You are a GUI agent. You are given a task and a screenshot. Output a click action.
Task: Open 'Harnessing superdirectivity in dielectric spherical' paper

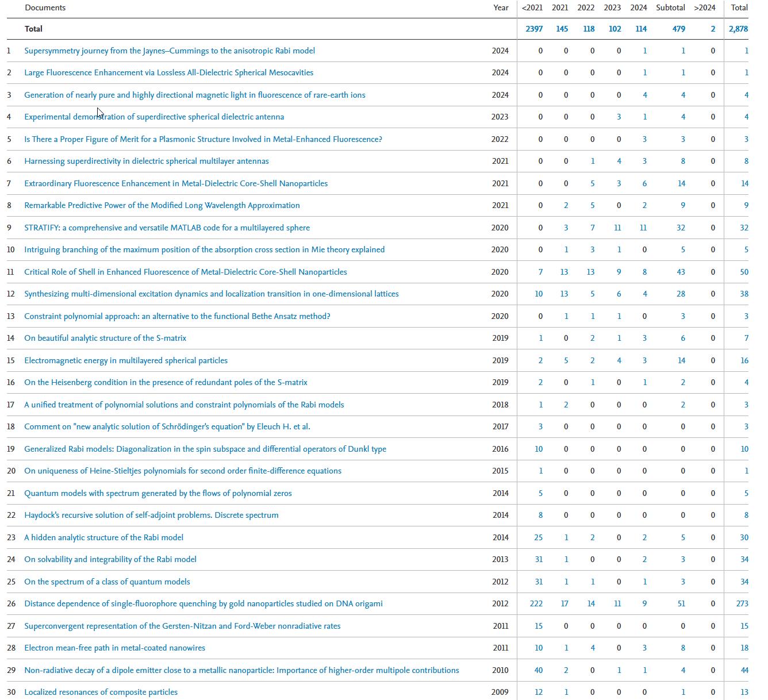tap(147, 161)
